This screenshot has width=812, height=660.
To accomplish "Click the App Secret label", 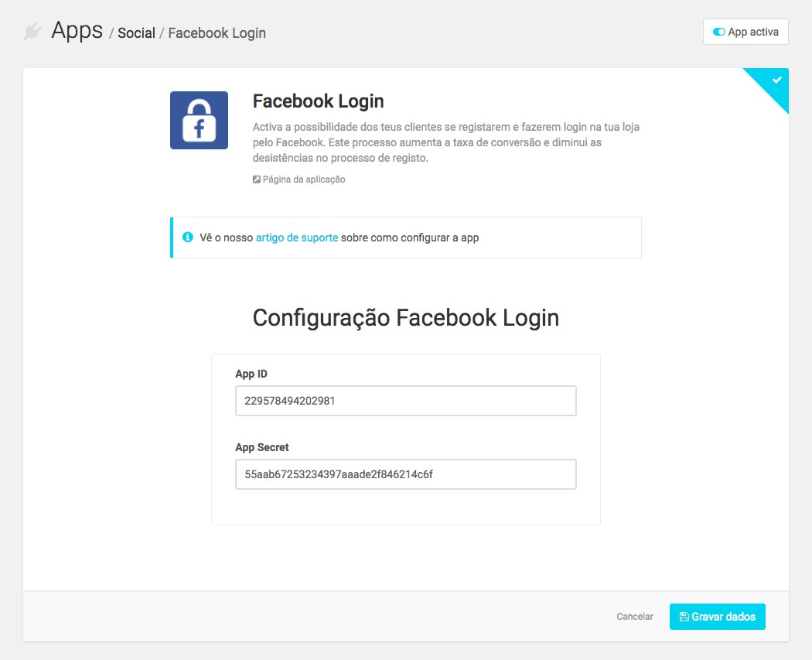I will pyautogui.click(x=262, y=447).
